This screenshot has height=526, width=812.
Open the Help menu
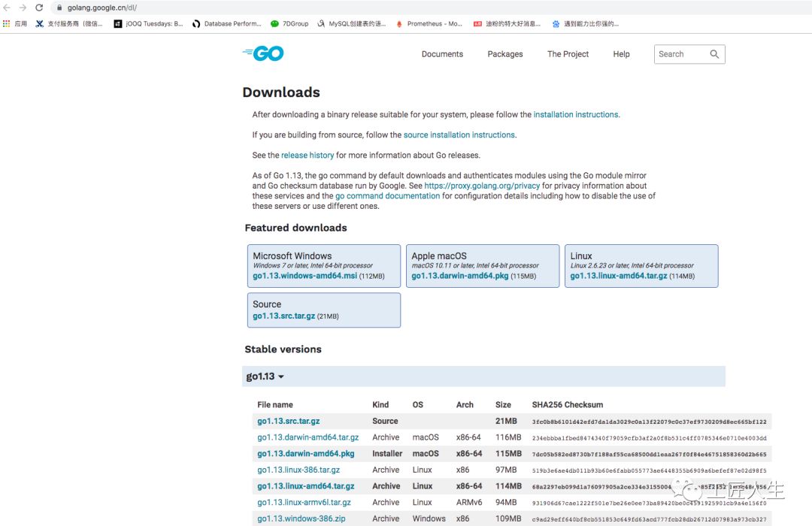622,54
